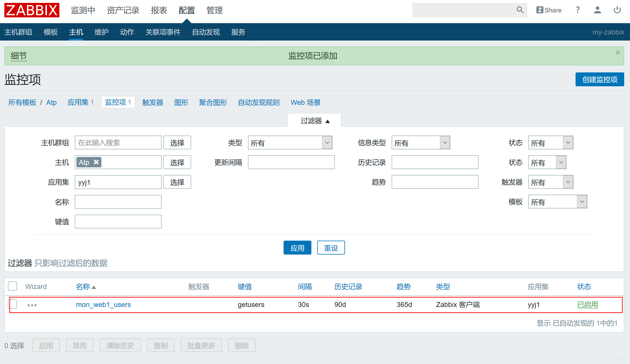Remove the Atp host tag
The width and height of the screenshot is (630, 364).
96,162
